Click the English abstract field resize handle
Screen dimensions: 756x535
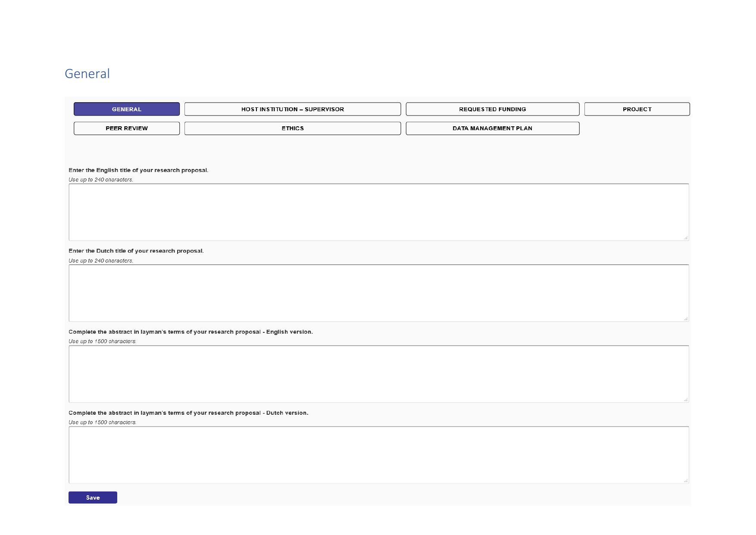[685, 400]
